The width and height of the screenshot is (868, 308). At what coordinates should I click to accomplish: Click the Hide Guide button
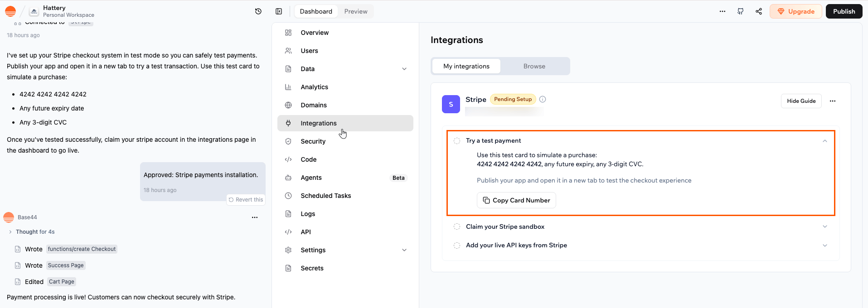tap(801, 101)
